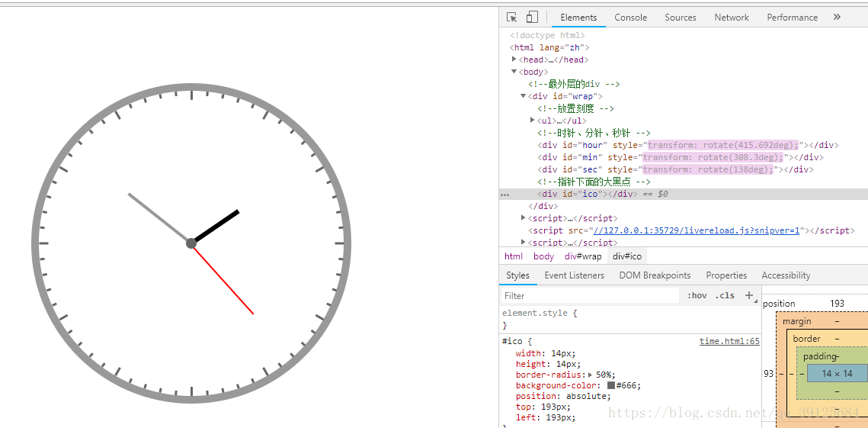This screenshot has width=868, height=428.
Task: Toggle the :hov element state button
Action: [697, 295]
